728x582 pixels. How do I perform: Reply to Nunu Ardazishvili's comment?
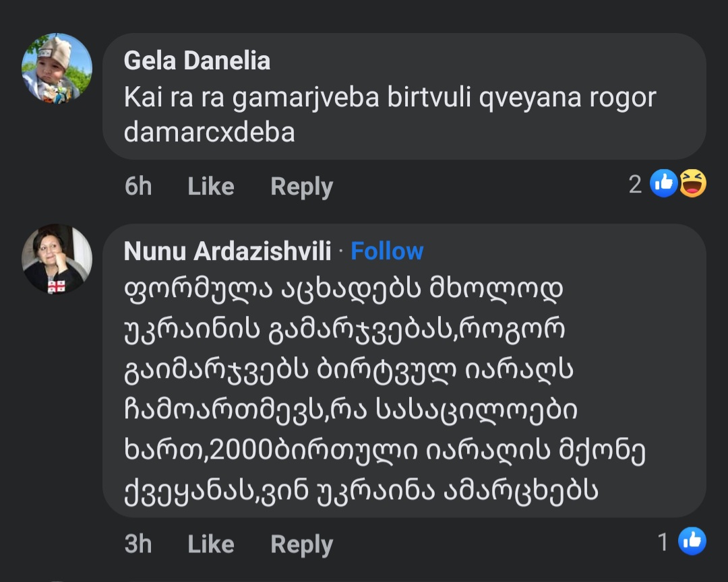301,544
